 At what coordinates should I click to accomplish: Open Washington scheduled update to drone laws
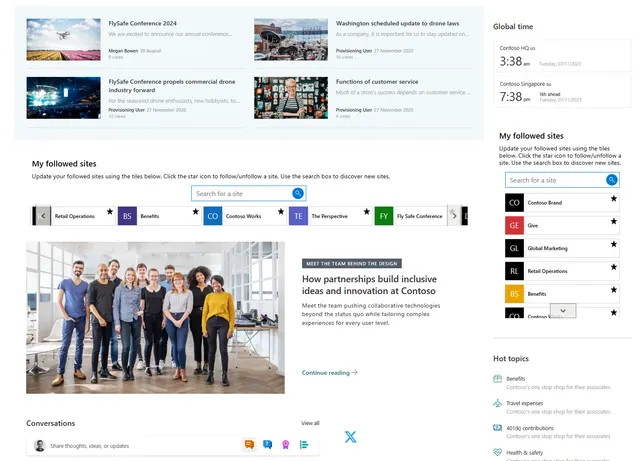397,23
